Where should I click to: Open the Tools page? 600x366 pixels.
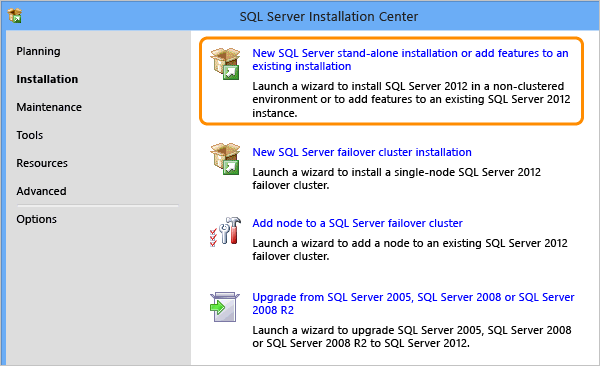point(29,135)
